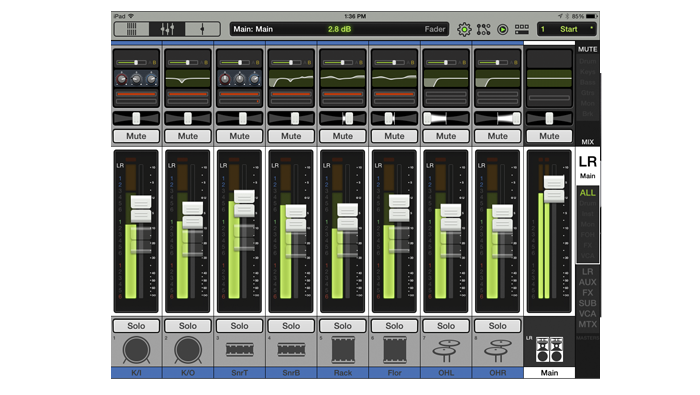Image resolution: width=700 pixels, height=395 pixels.
Task: Mute the Main output
Action: coord(550,136)
